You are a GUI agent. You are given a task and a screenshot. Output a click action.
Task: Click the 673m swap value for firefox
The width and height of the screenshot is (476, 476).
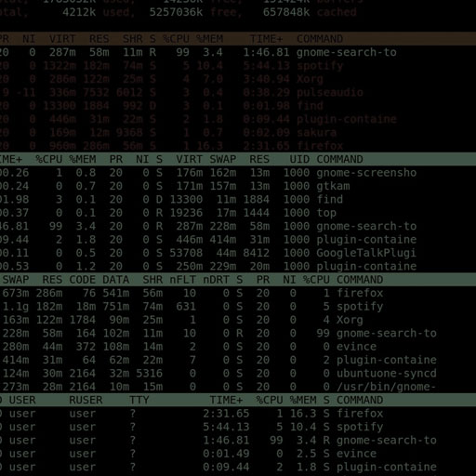(x=16, y=293)
